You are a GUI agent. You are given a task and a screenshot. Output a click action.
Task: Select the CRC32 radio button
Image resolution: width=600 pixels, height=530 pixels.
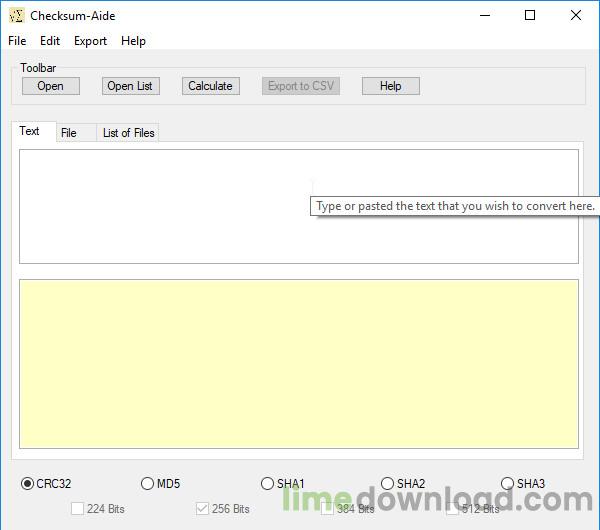(46, 484)
